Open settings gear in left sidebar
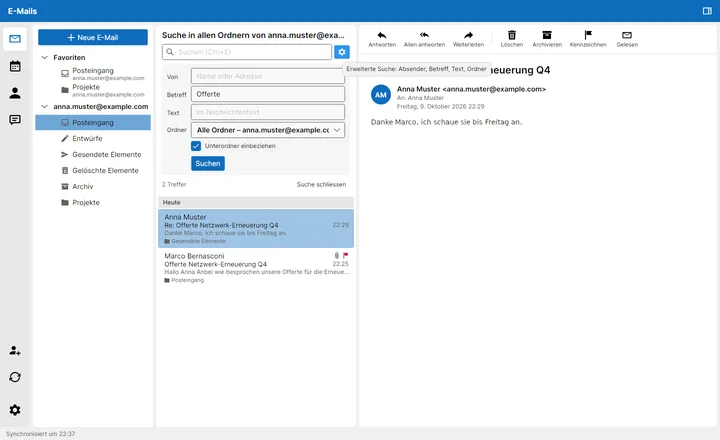 (x=15, y=410)
